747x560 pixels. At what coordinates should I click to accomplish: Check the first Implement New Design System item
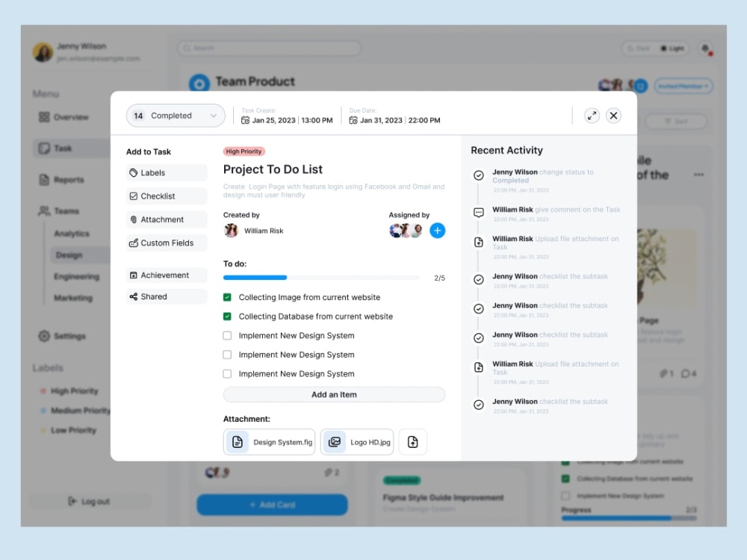pos(226,335)
